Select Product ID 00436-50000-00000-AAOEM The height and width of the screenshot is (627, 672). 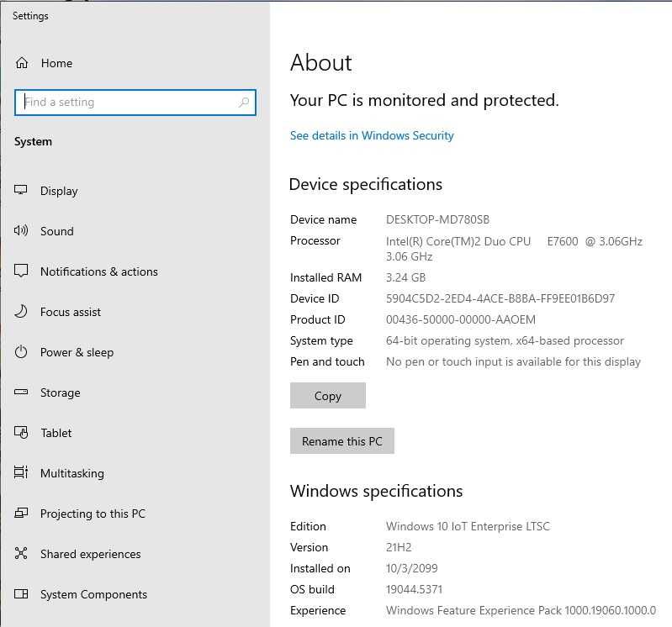coord(461,319)
